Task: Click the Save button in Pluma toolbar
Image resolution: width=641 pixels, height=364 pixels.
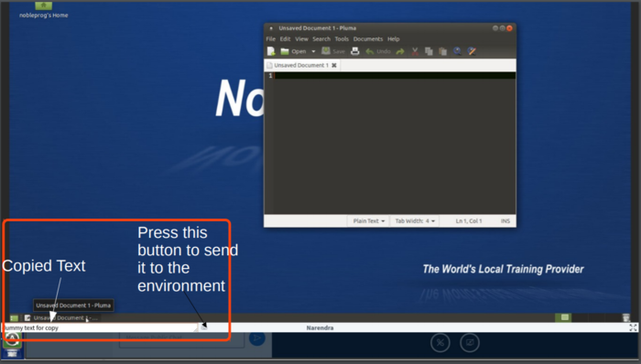Action: pos(333,51)
